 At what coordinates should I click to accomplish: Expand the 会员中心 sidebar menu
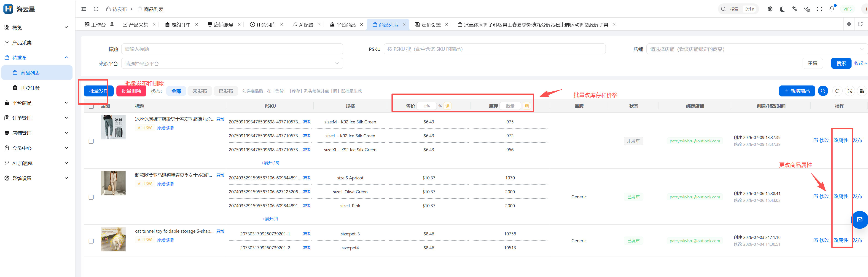(x=36, y=148)
